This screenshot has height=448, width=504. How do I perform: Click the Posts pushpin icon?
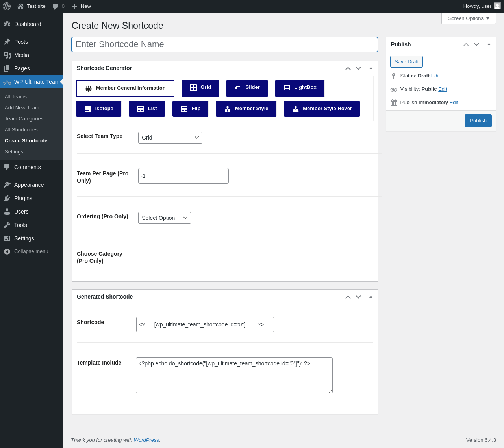tap(7, 42)
